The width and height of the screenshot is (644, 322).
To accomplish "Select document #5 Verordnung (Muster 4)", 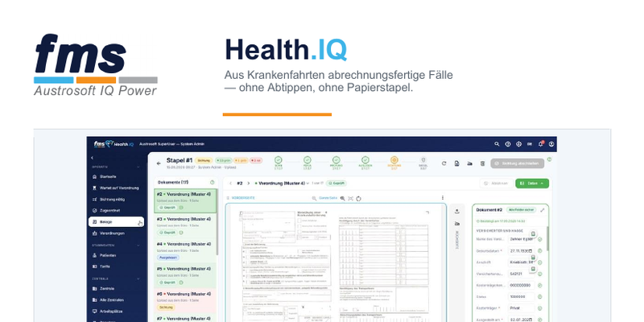I will (x=185, y=276).
